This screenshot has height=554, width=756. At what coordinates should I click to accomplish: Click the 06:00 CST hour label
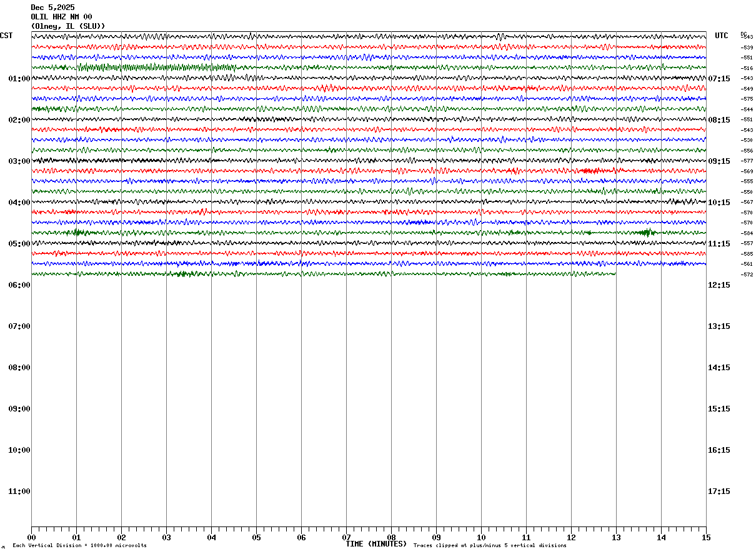[19, 285]
